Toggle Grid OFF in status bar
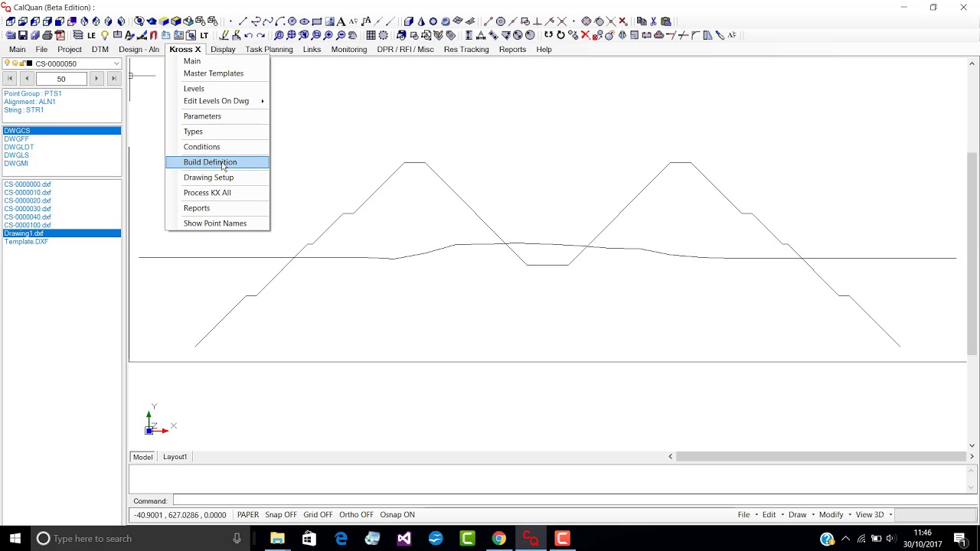This screenshot has width=980, height=551. 318,515
